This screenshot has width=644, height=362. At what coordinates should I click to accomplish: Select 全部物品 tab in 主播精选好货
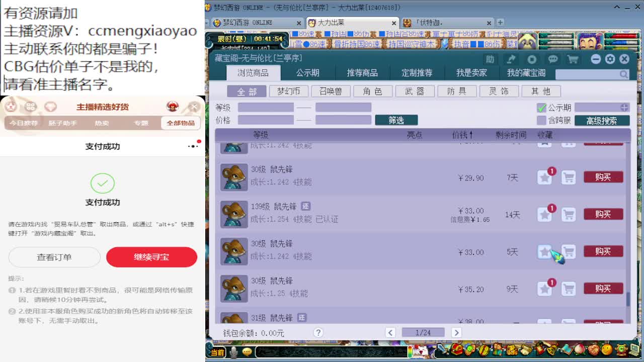(181, 123)
